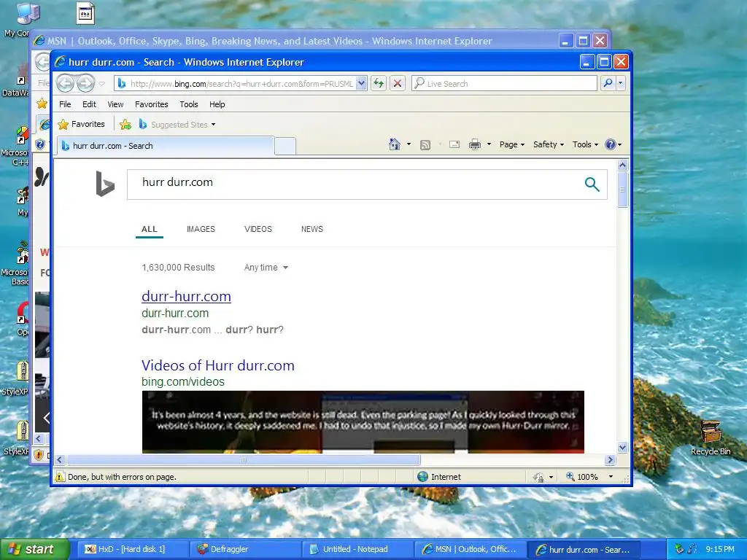Open the recent pages dropdown beside Forward
Viewport: 747px width, 560px height.
coord(102,84)
